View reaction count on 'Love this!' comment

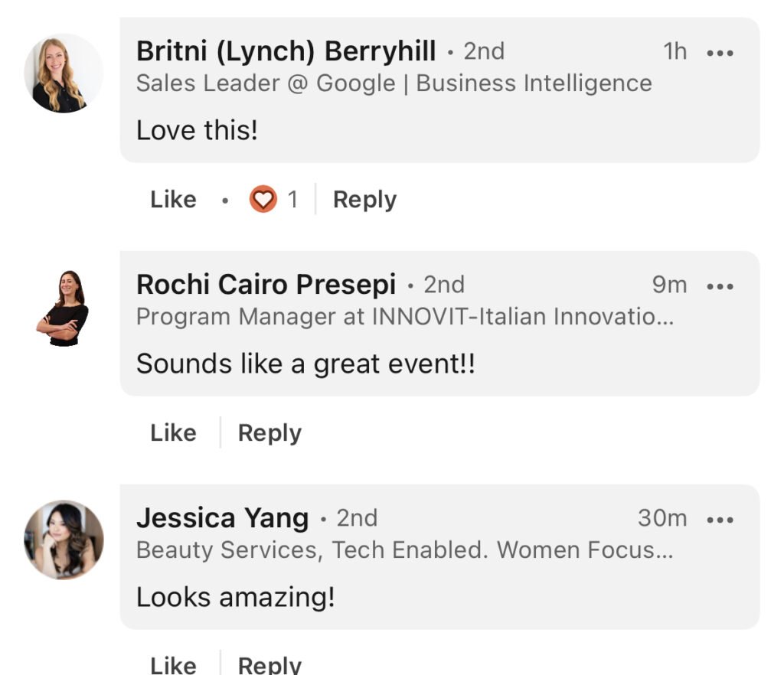[x=293, y=199]
